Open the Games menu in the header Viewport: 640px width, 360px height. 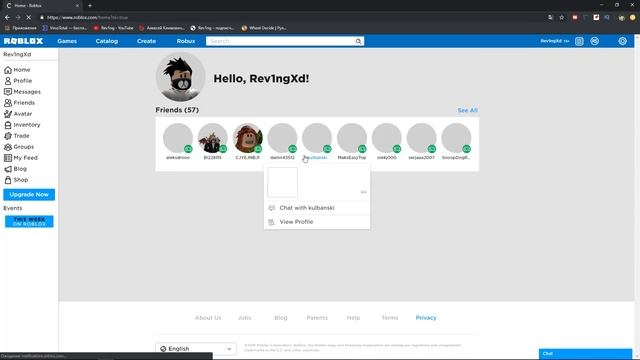click(67, 41)
